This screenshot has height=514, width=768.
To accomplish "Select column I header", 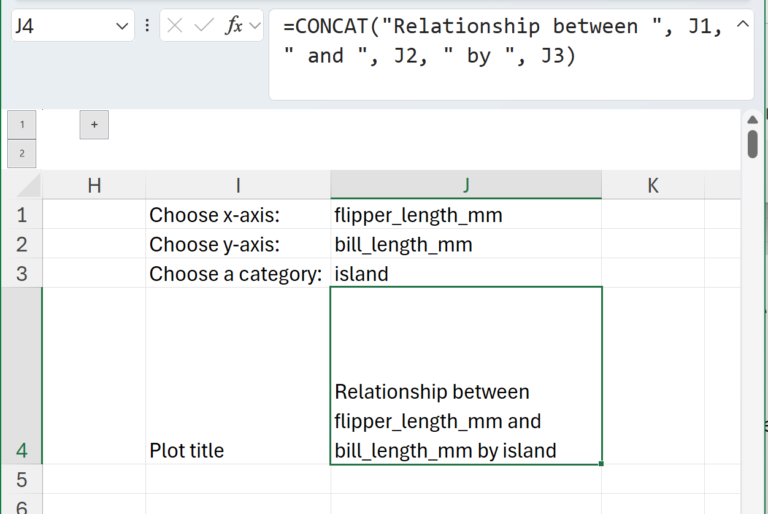I will (238, 185).
